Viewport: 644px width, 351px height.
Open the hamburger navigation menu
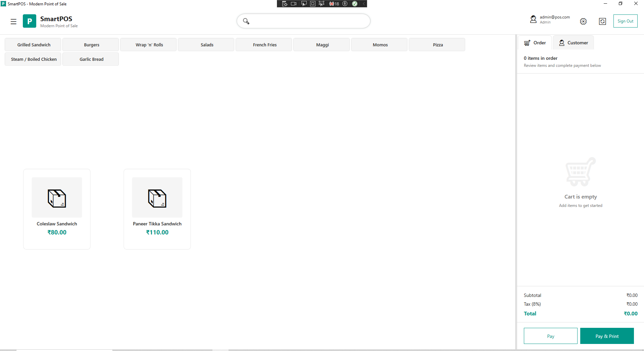pyautogui.click(x=13, y=21)
